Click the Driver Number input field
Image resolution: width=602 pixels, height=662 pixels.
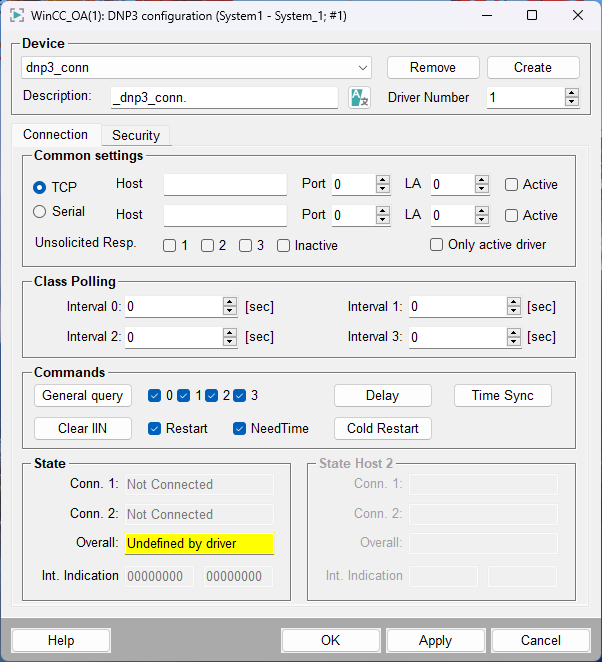click(x=526, y=98)
